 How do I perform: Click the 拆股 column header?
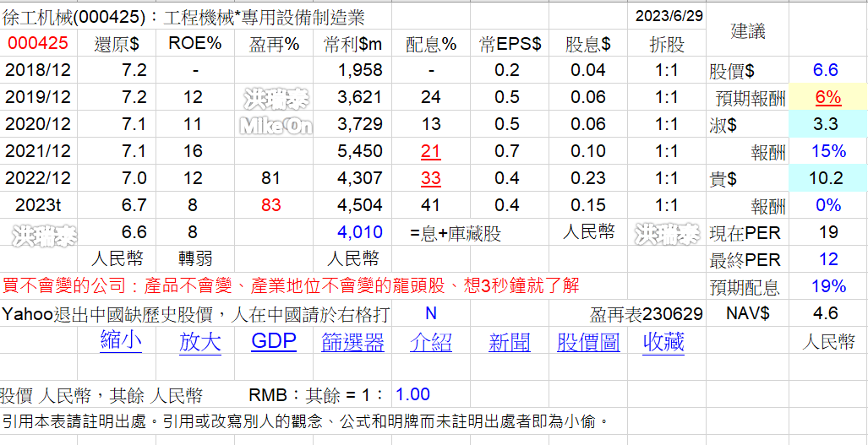667,44
